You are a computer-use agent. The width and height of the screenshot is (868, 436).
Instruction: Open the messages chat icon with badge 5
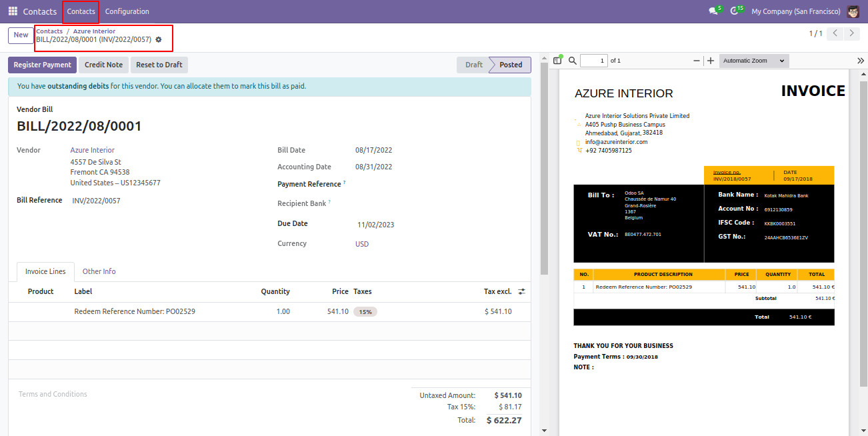pos(715,11)
